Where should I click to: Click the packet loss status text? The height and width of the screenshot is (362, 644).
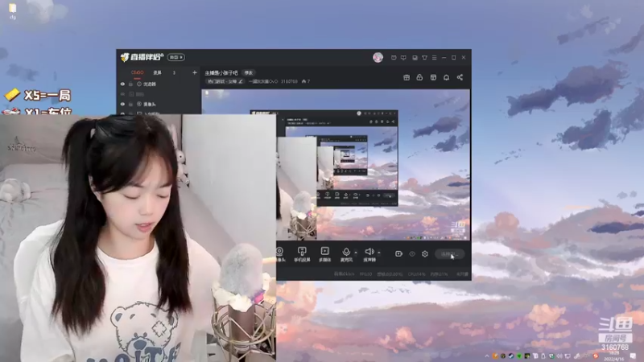click(390, 274)
